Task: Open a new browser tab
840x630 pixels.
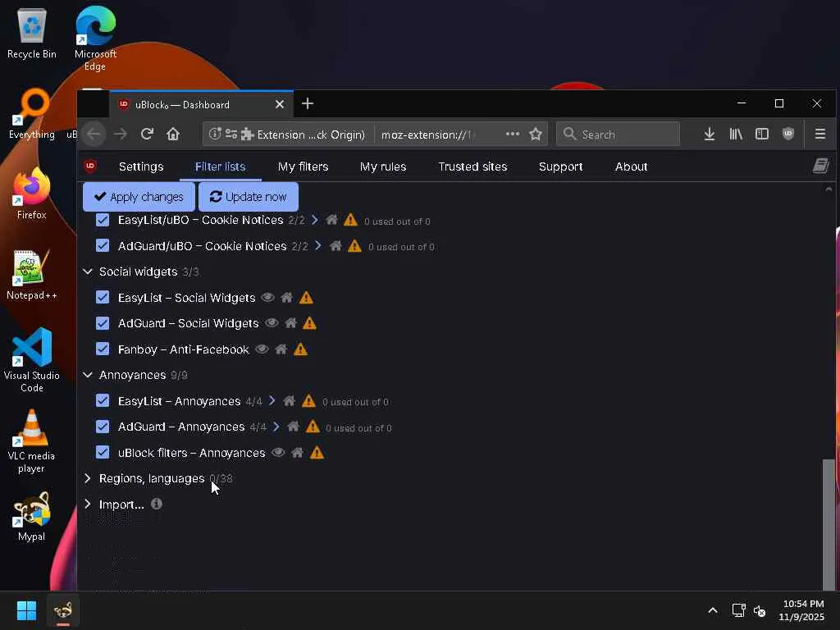Action: pyautogui.click(x=308, y=103)
